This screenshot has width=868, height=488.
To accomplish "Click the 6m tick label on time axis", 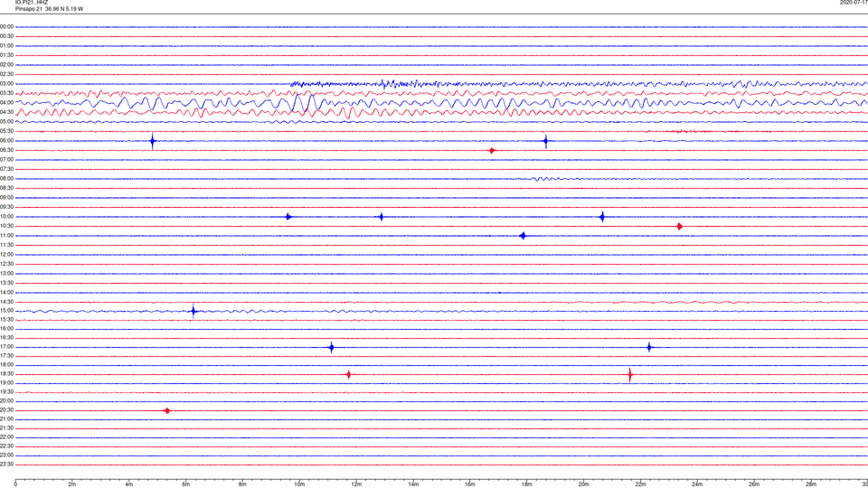I will (186, 484).
